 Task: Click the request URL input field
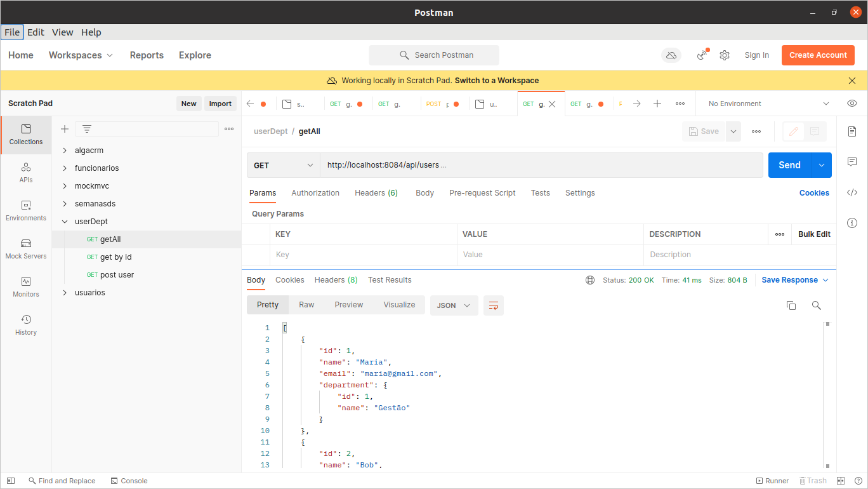(x=541, y=165)
